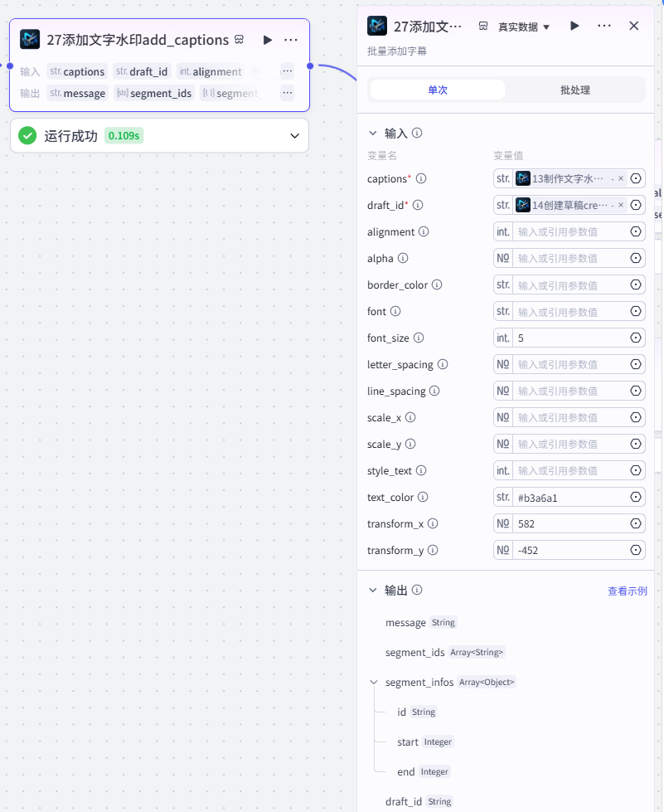Open the 真实数据 dropdown
Screen dimensions: 664x812
524,27
